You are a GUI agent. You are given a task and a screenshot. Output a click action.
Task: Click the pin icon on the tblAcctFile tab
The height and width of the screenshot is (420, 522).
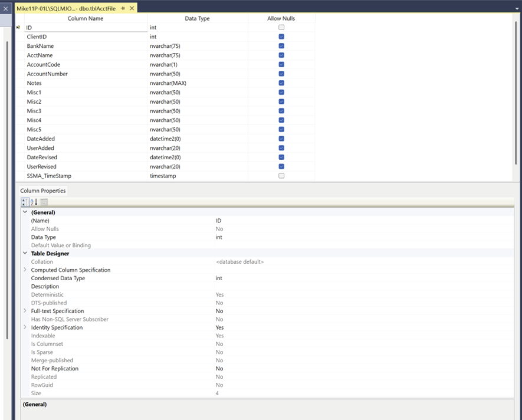coord(123,8)
